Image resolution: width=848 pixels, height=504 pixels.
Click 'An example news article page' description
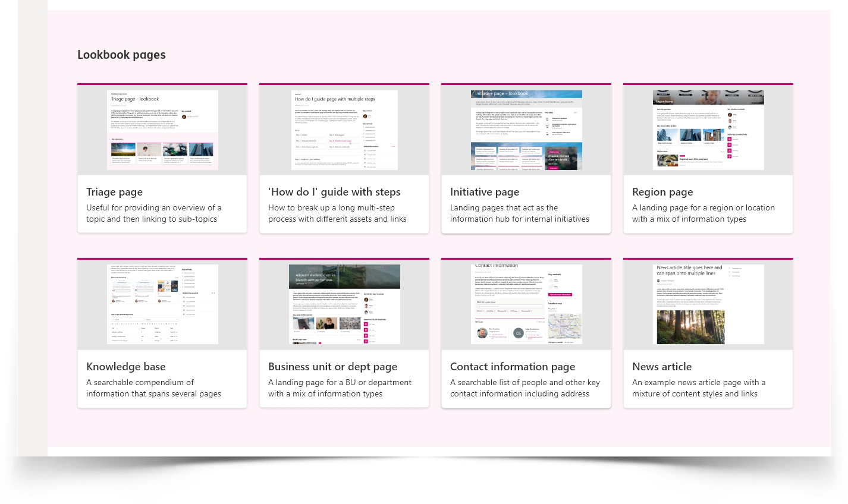pyautogui.click(x=699, y=388)
